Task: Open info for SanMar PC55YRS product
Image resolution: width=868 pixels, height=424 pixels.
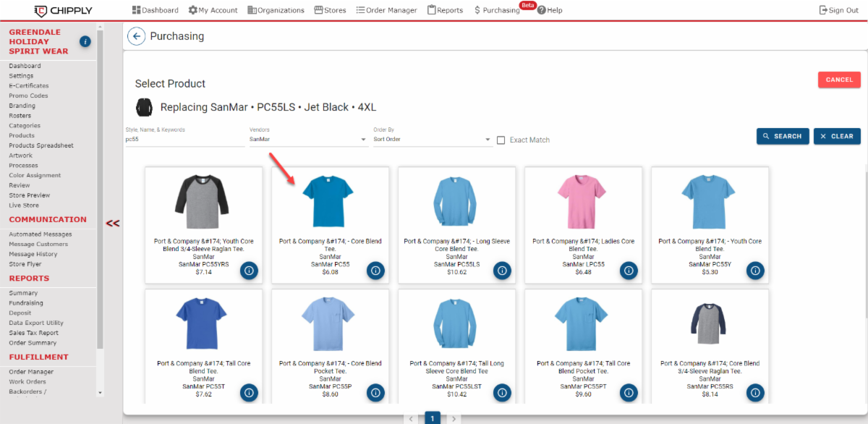Action: pos(250,271)
